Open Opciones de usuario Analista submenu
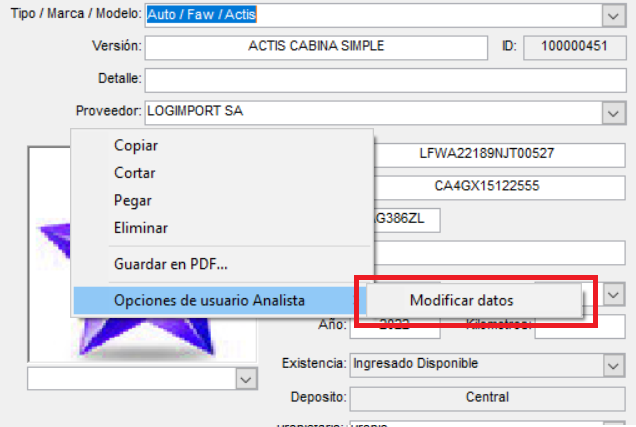This screenshot has height=427, width=636. (x=209, y=300)
